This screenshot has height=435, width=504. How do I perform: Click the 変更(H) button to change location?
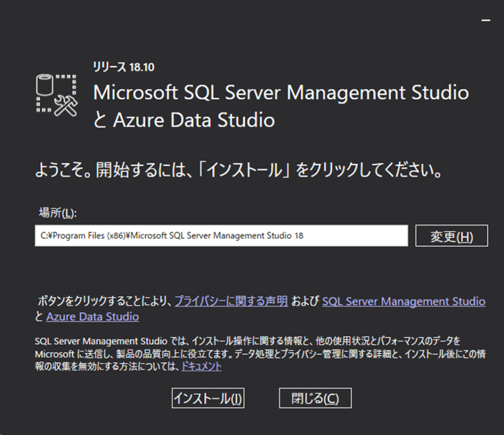[452, 236]
